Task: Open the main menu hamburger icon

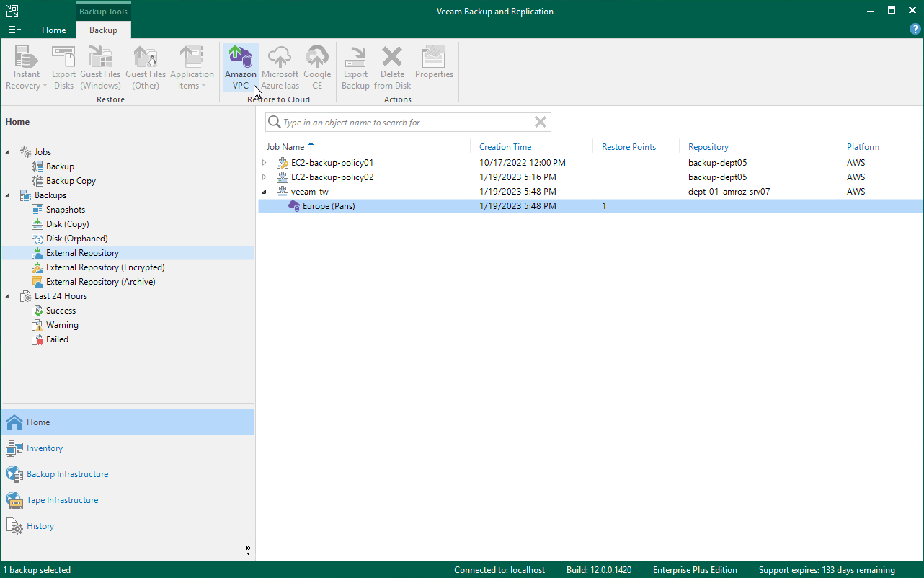Action: (14, 30)
